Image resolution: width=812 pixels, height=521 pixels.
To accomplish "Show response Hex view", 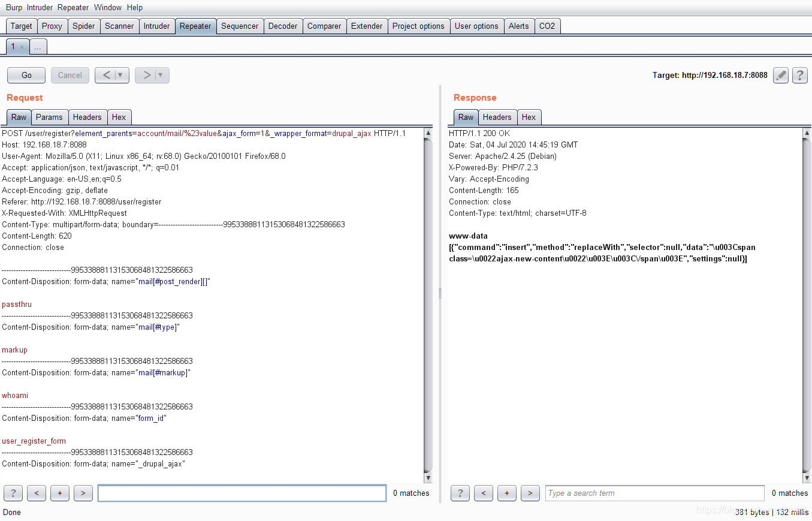I will click(x=529, y=117).
